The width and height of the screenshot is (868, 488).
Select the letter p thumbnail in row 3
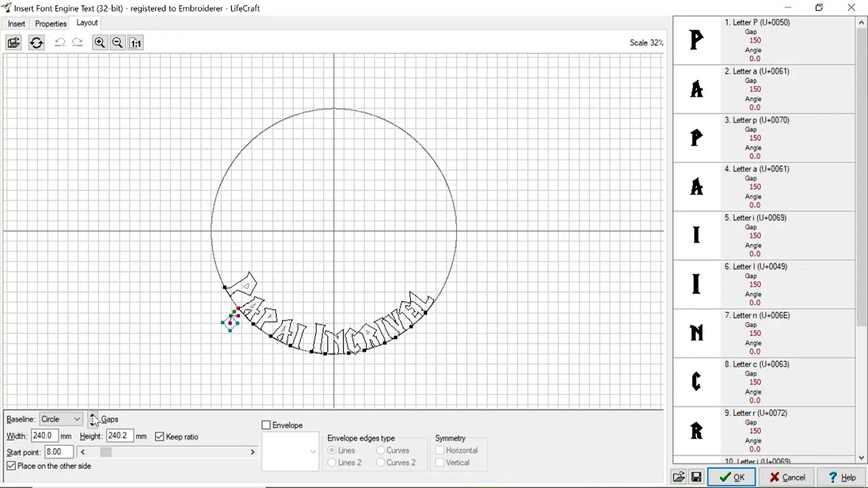pos(696,138)
